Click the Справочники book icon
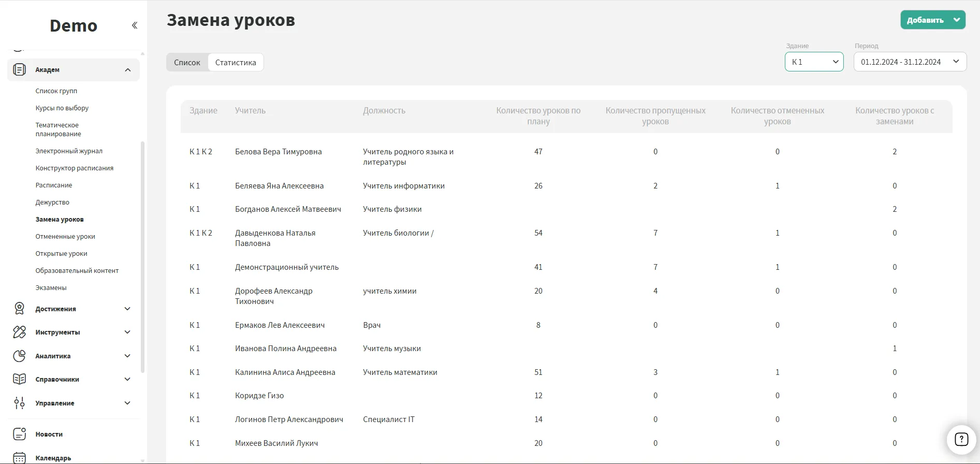Viewport: 980px width, 464px height. click(19, 379)
